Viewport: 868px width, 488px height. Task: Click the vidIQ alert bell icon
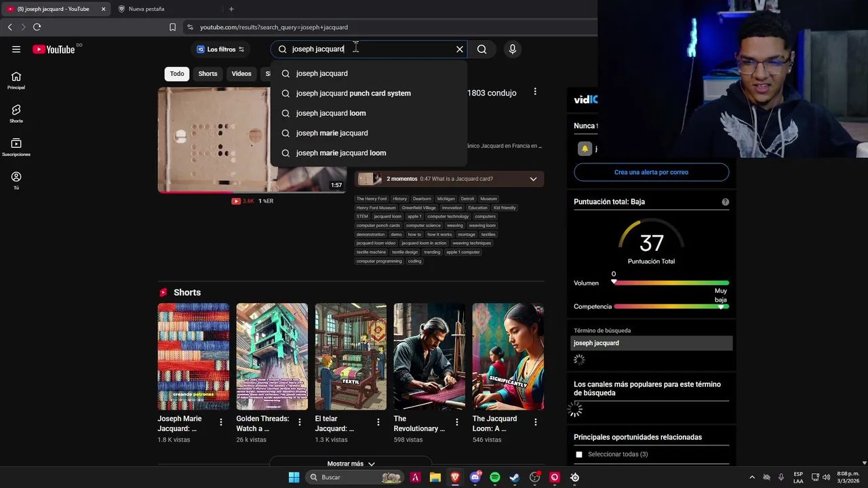pyautogui.click(x=585, y=148)
